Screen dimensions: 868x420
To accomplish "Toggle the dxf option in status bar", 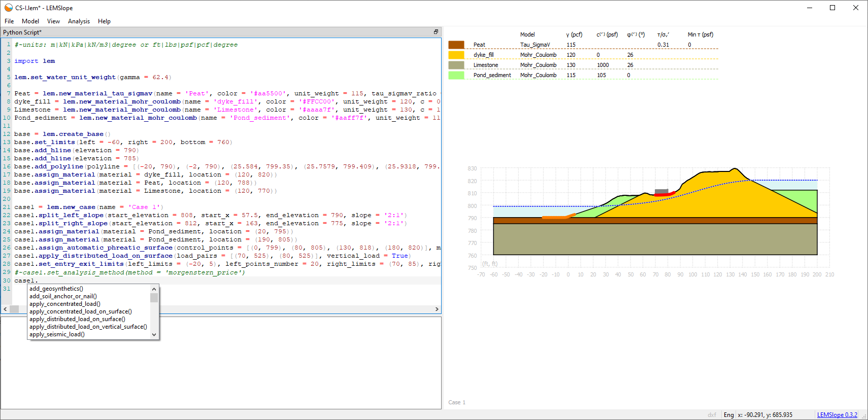I will [712, 415].
